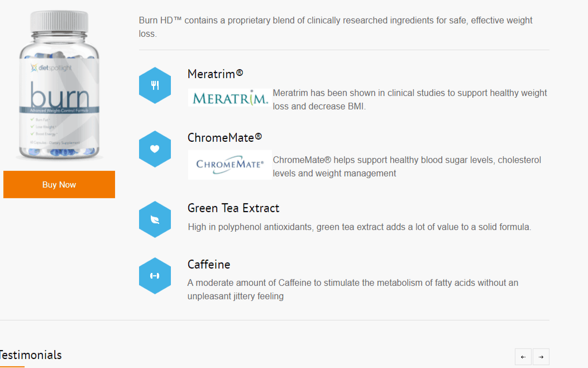Click the leaf hexagon icon for Green Tea
The height and width of the screenshot is (368, 588).
[x=155, y=219]
